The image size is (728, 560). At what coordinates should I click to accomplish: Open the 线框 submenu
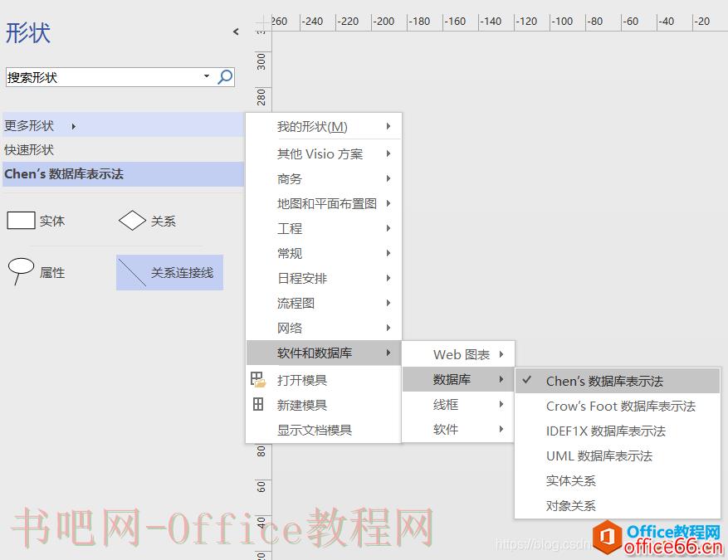pos(457,404)
